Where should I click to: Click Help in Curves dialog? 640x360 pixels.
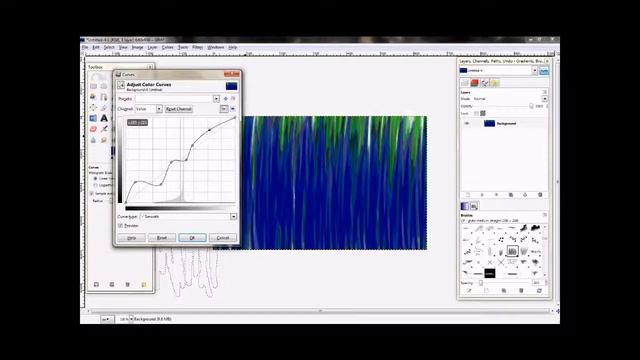[x=131, y=238]
